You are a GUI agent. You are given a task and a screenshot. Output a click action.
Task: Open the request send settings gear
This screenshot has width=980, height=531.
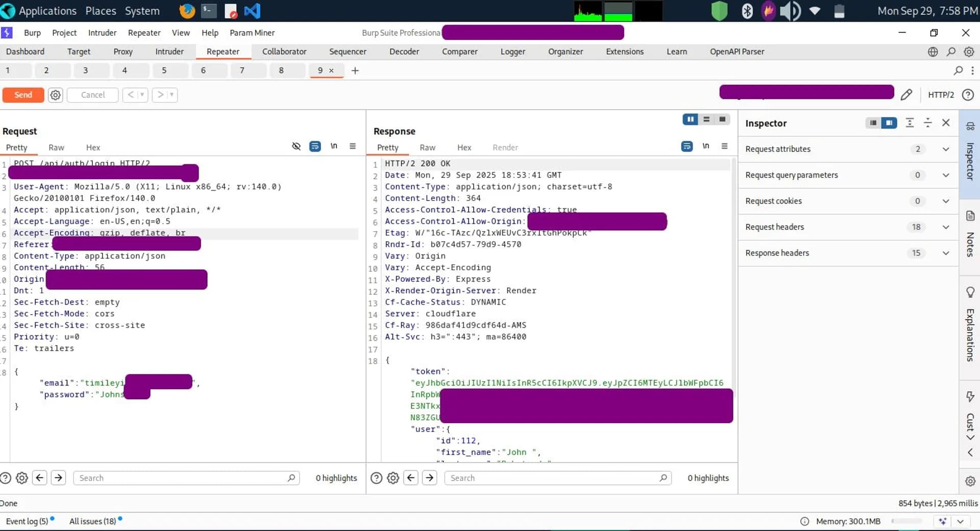56,95
